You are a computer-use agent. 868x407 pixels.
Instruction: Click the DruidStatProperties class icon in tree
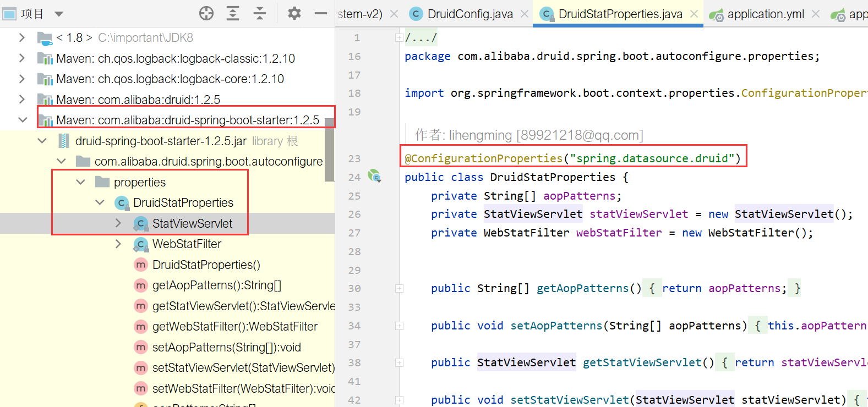coord(122,203)
